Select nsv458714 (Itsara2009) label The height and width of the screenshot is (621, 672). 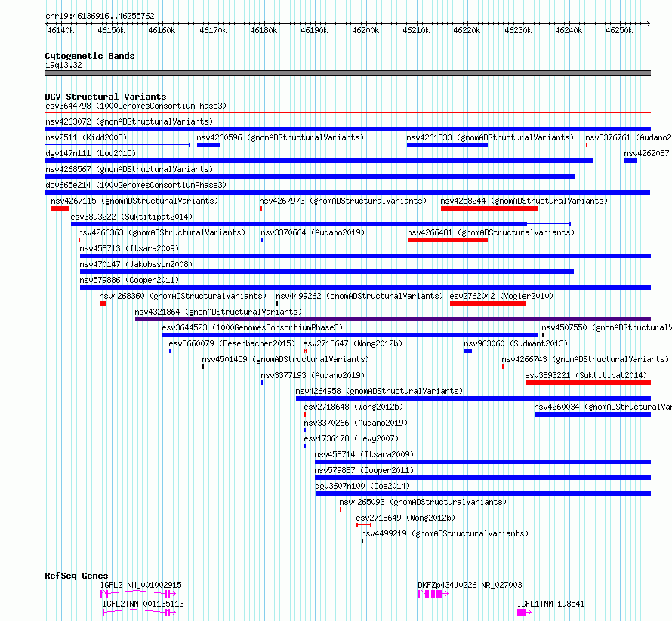tap(364, 454)
